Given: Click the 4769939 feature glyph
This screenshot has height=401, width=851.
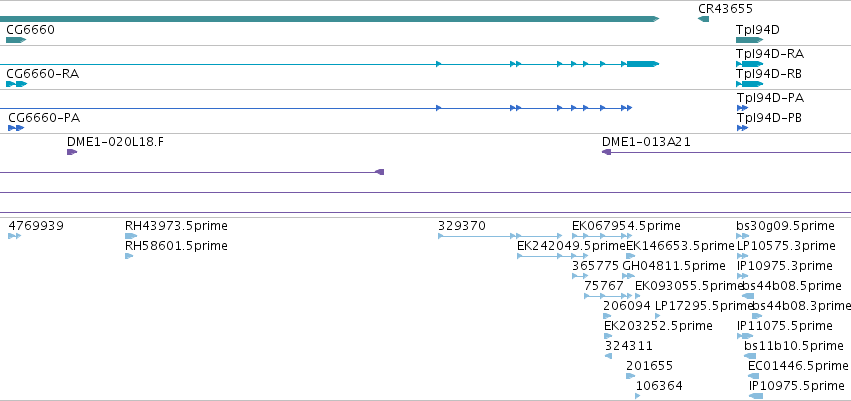Looking at the screenshot, I should pyautogui.click(x=15, y=236).
